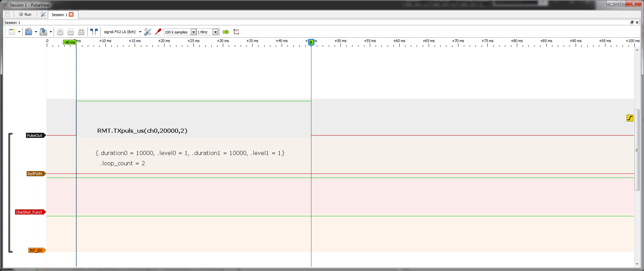Click the new view icon in session toolbar
This screenshot has width=644, height=271.
click(12, 32)
